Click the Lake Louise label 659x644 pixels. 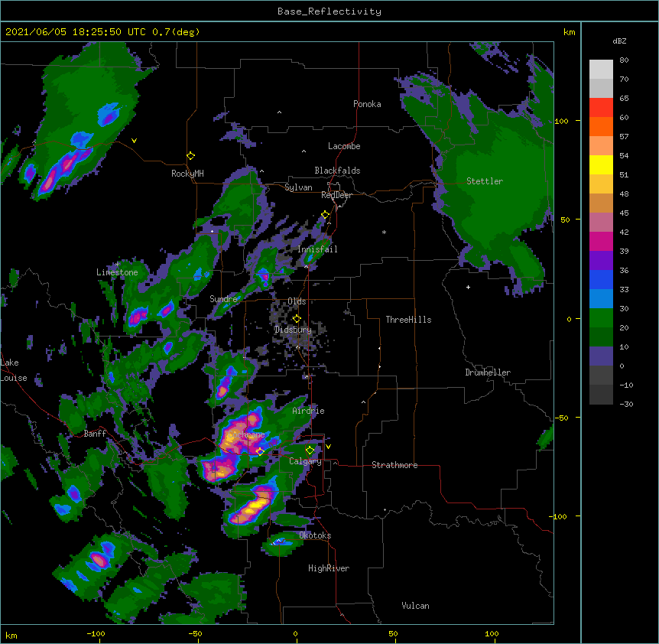tap(13, 370)
